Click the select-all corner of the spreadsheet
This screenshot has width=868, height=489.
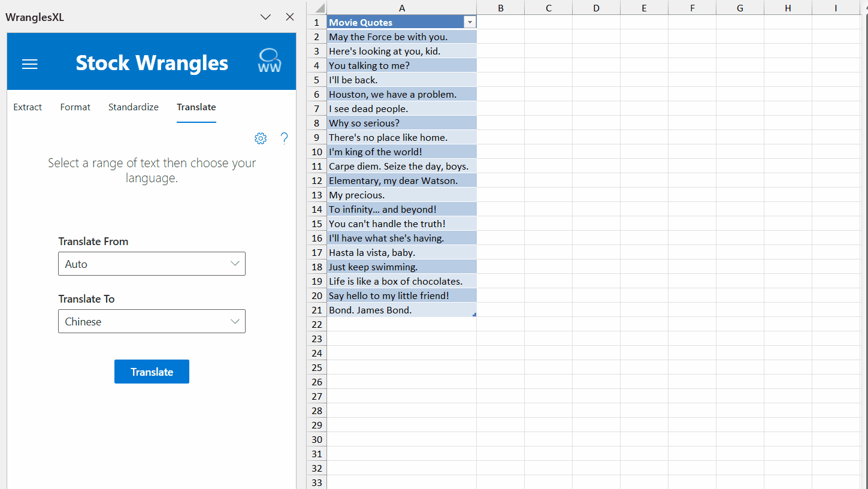click(x=317, y=8)
